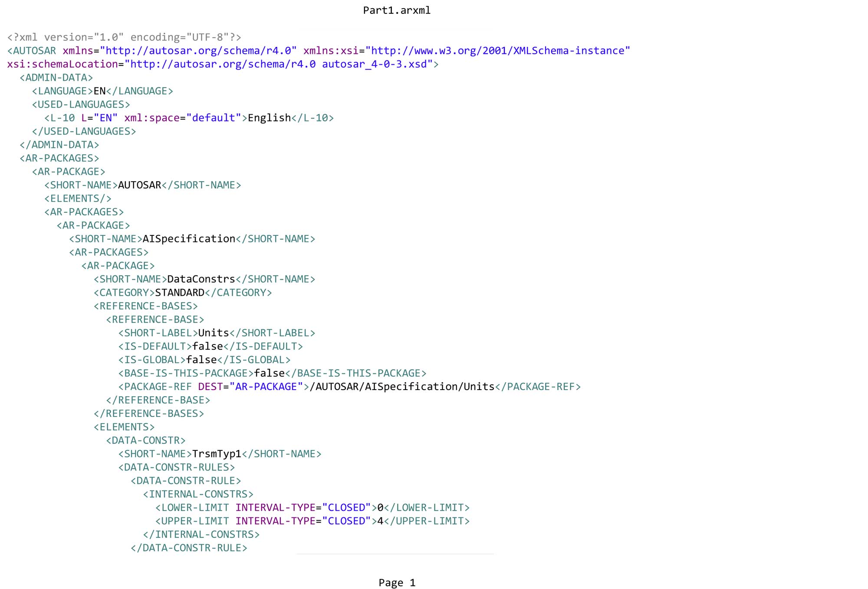Click the SHORT-NAME DataConstrs line
Image resolution: width=868 pixels, height=589 pixels.
(204, 280)
